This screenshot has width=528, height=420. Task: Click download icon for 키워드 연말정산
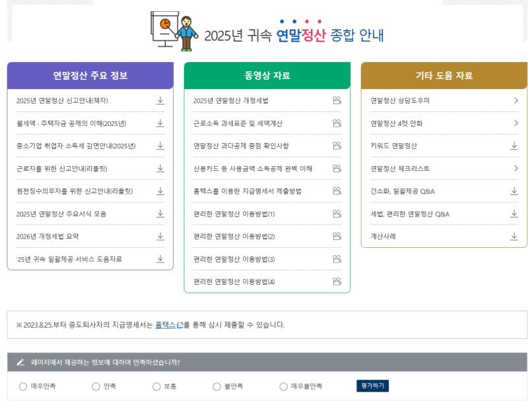pos(514,146)
